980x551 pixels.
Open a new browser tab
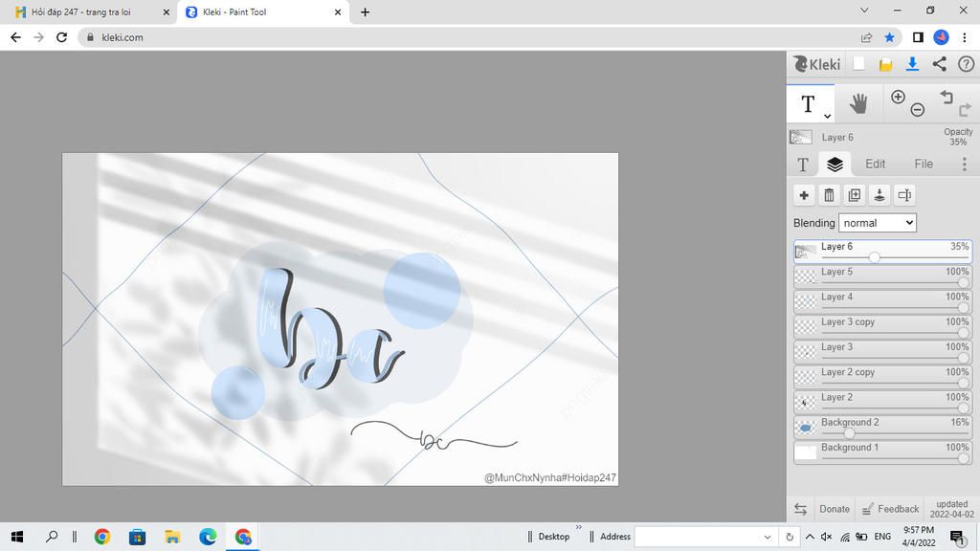tap(365, 11)
